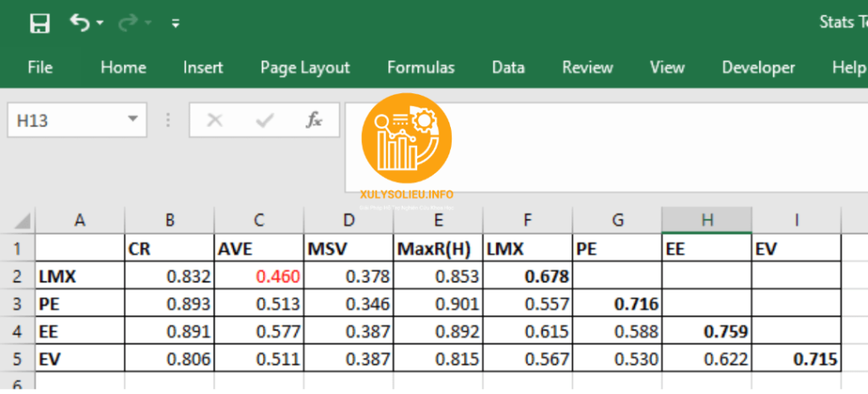
Task: Click the LMX label in column A
Action: (81, 276)
